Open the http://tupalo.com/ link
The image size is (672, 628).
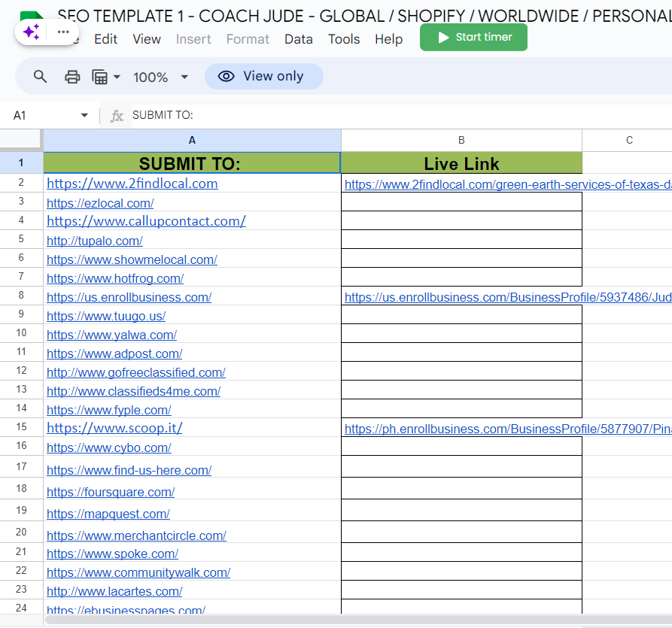tap(95, 241)
